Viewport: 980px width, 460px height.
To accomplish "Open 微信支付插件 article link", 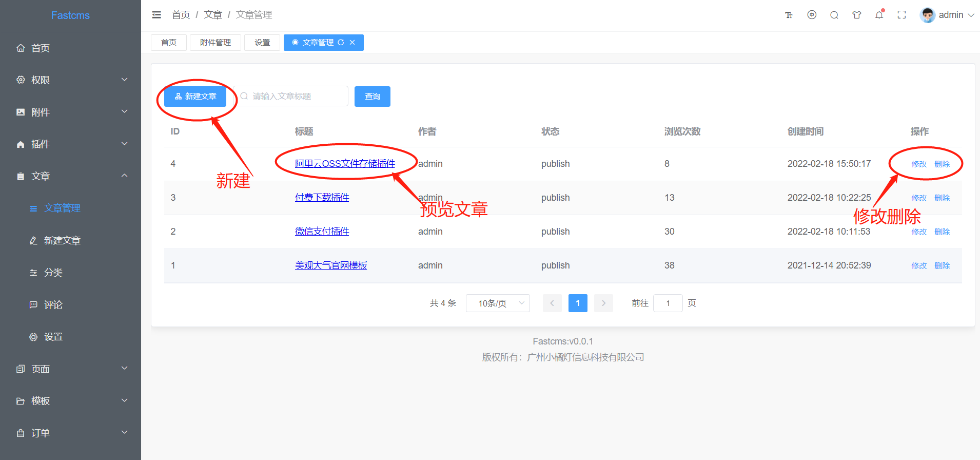I will [322, 232].
